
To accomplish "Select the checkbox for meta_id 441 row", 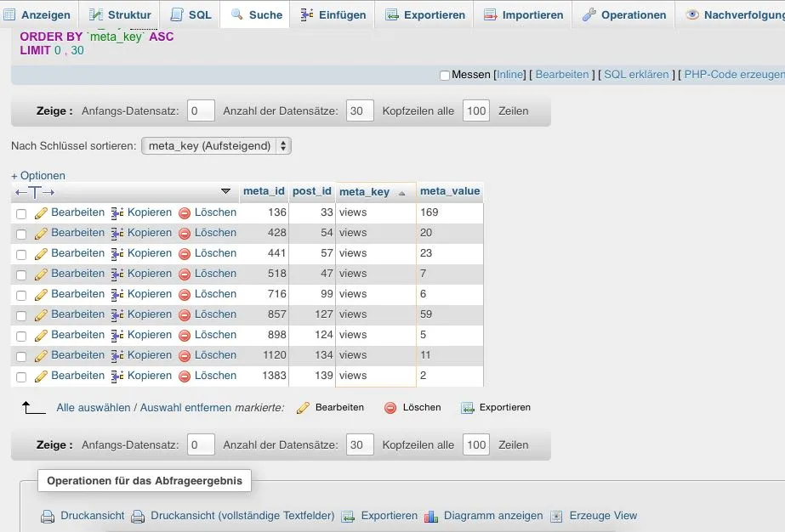I will (21, 255).
